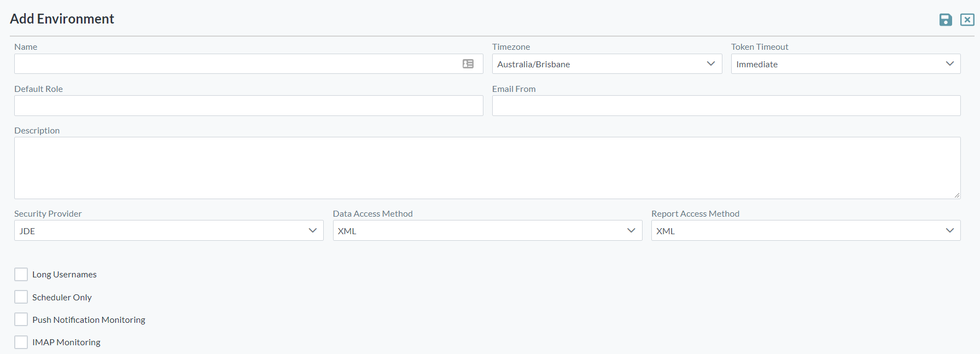
Task: Tick the Scheduler Only checkbox
Action: 21,297
